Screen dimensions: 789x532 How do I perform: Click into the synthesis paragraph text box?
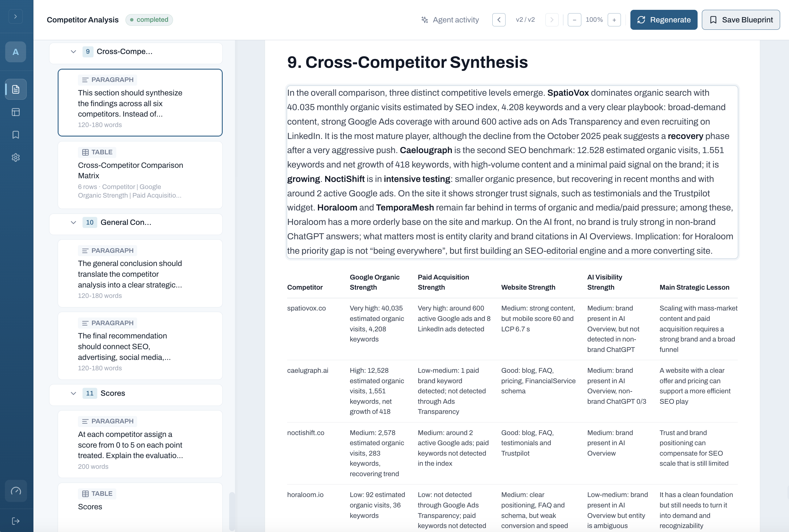point(512,172)
